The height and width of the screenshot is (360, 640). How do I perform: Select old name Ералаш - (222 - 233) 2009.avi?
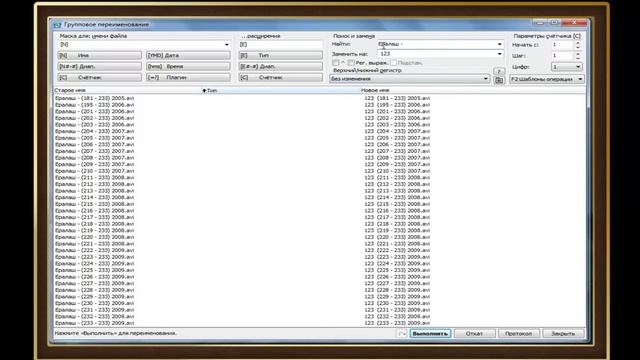95,250
